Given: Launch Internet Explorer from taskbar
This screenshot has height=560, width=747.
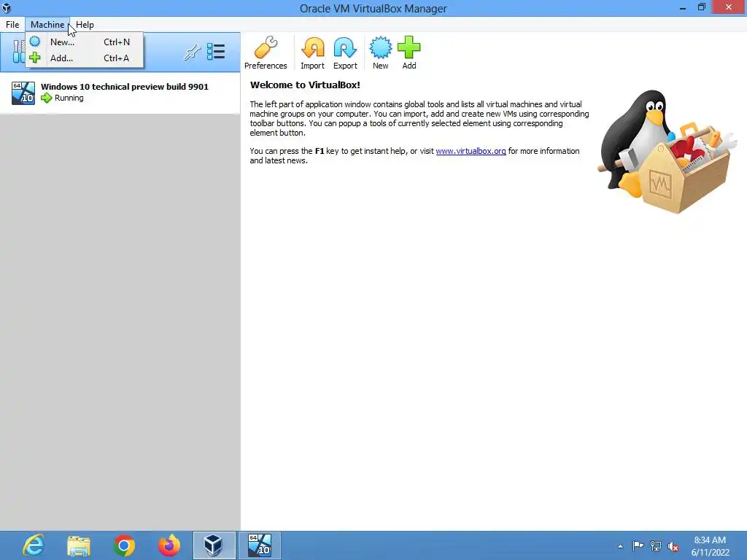Looking at the screenshot, I should [x=34, y=545].
